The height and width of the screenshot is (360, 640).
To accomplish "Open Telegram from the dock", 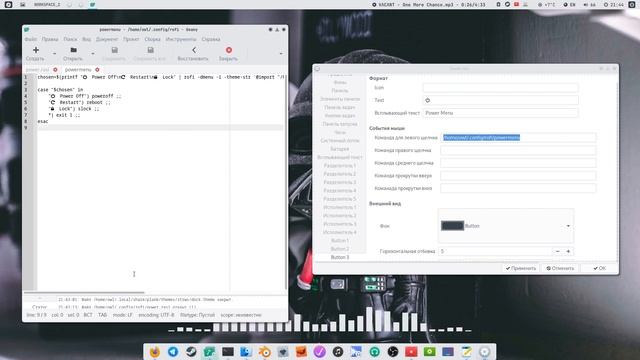I will 173,352.
